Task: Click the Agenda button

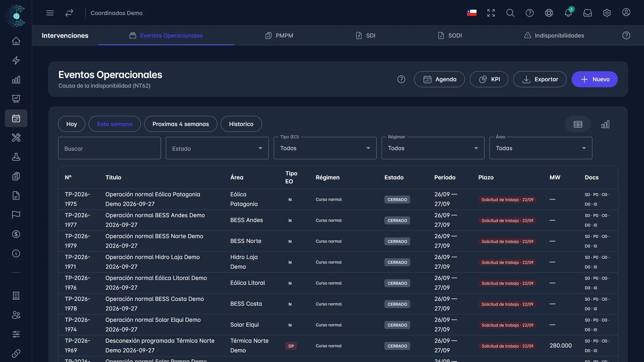Action: click(x=440, y=79)
